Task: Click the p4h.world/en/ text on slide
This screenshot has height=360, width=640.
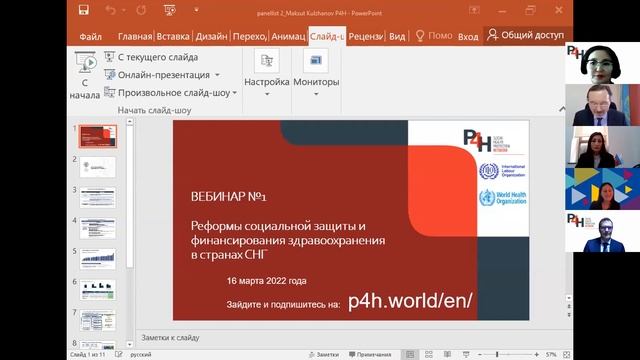Action: coord(410,301)
